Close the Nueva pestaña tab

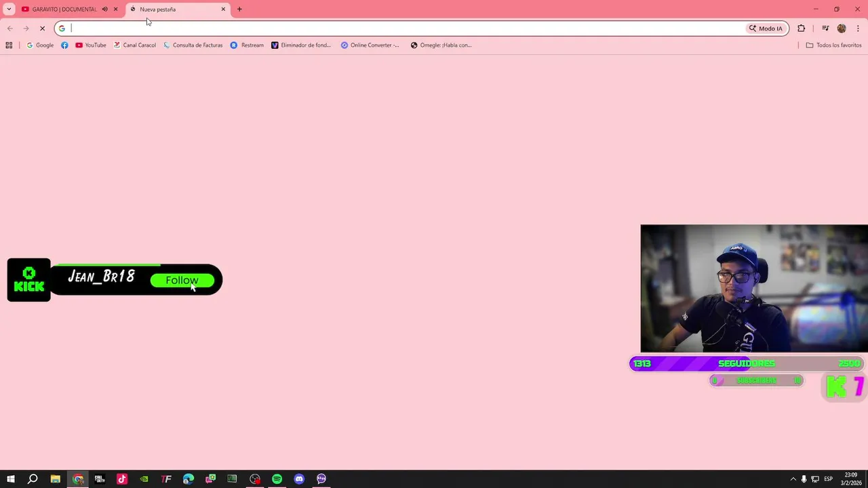[223, 9]
